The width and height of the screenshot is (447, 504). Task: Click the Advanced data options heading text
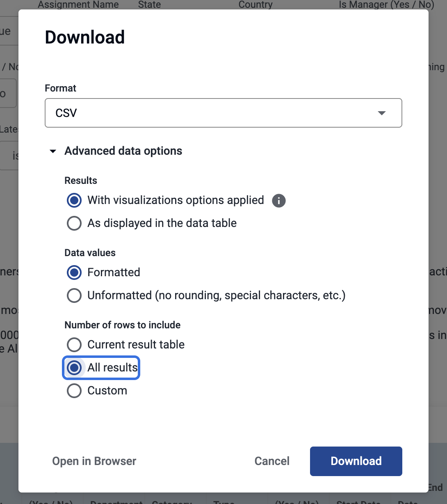tap(123, 151)
